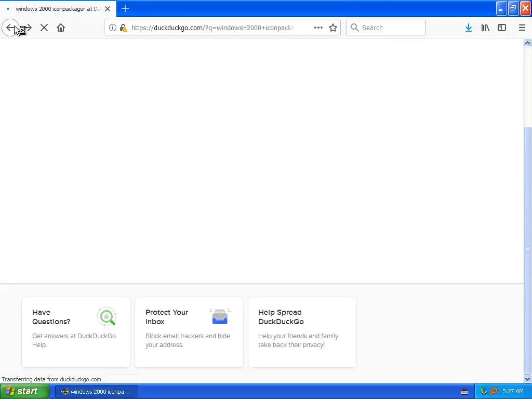Click "Block email trackers and hide" text
The width and height of the screenshot is (532, 399).
coord(188,336)
